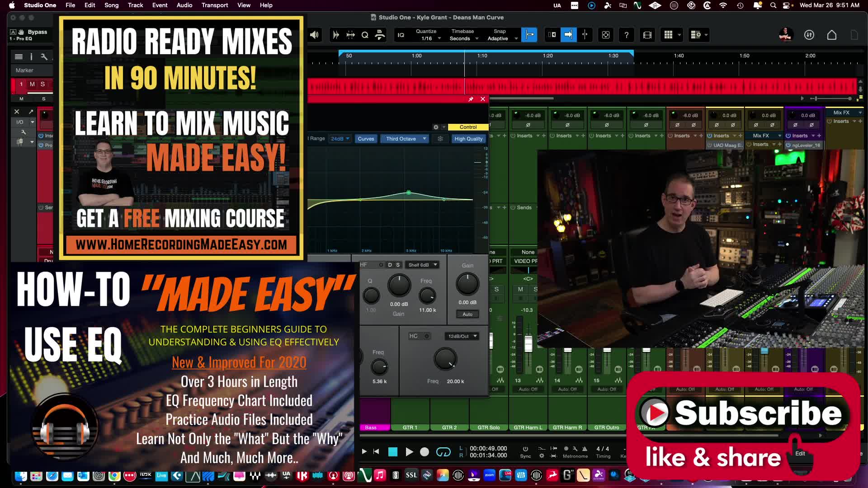Click the info i inspector icon

31,56
